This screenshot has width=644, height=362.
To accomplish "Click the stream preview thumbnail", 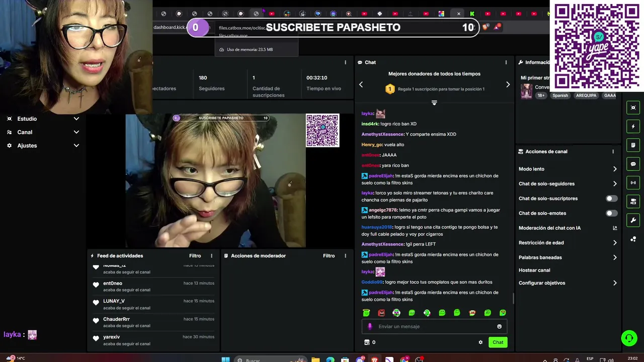I will (215, 181).
